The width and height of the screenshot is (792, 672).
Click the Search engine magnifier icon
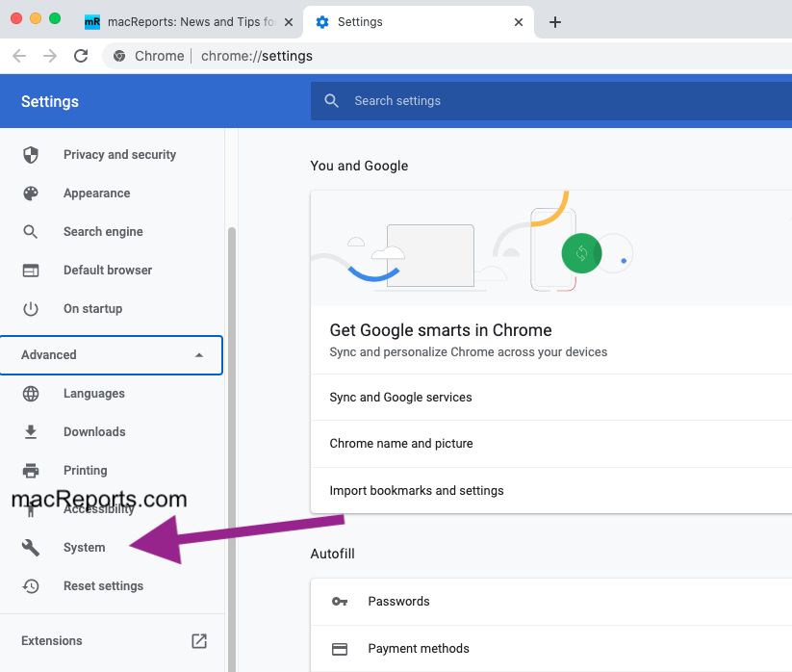pos(30,232)
